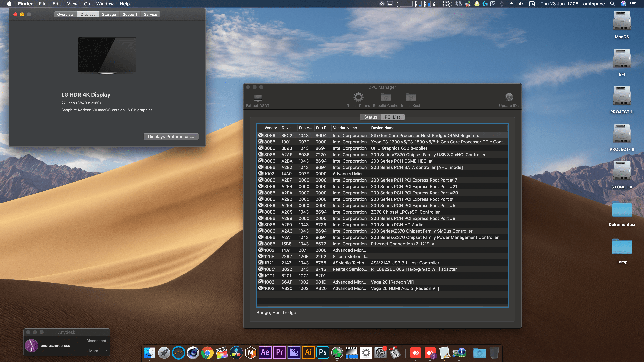The height and width of the screenshot is (362, 644).
Task: Click Displays Preferences button
Action: coord(171,136)
